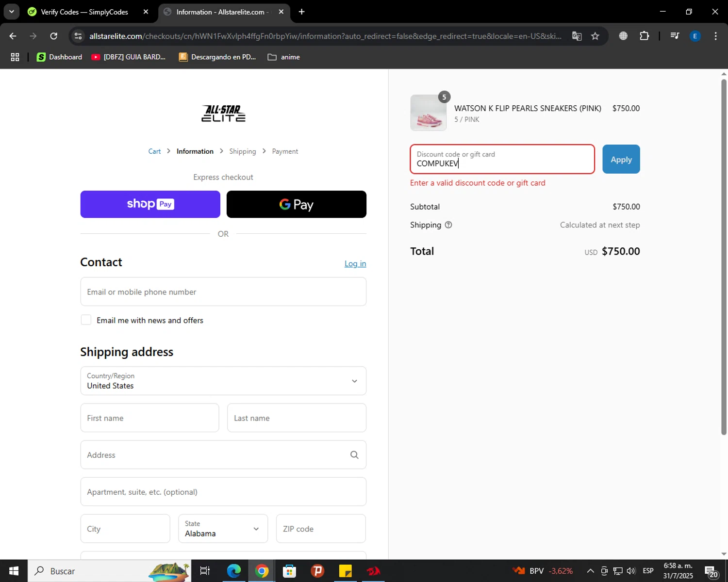Focus the Last name field
Screen dimensions: 728x582
297,418
